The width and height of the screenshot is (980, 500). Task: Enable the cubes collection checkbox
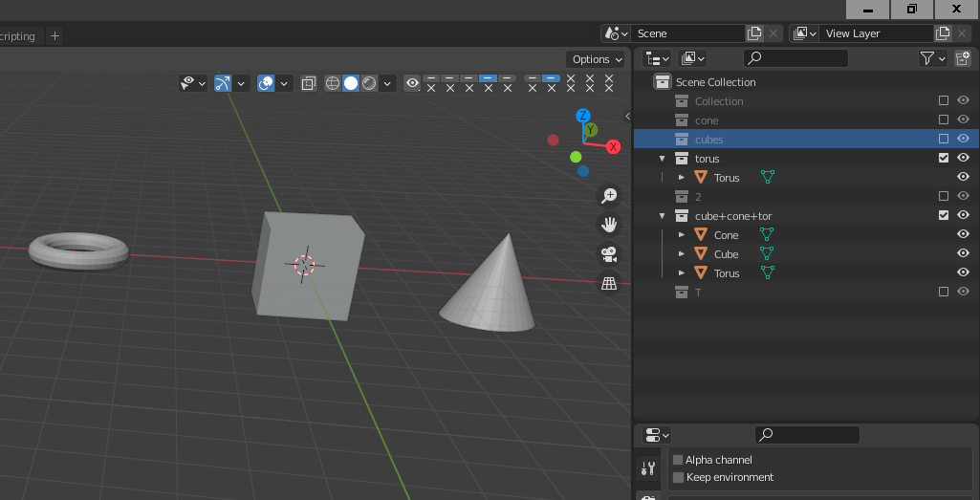pos(944,139)
